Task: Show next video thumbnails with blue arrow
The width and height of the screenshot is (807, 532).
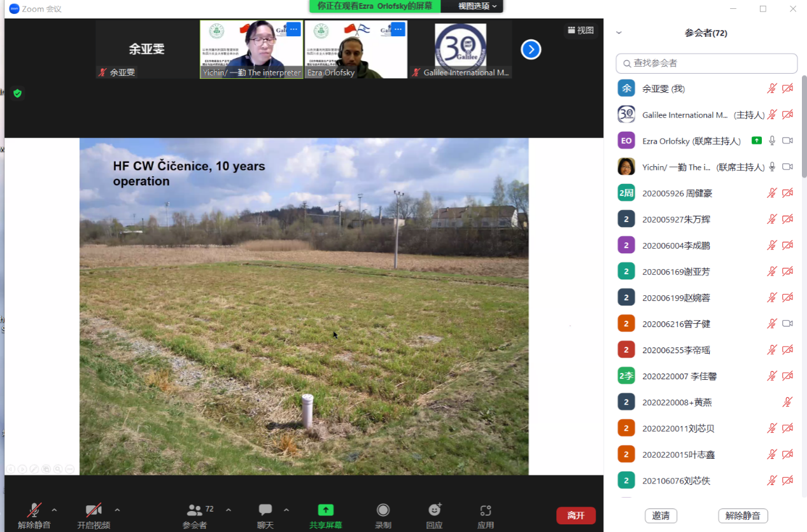Action: [531, 50]
